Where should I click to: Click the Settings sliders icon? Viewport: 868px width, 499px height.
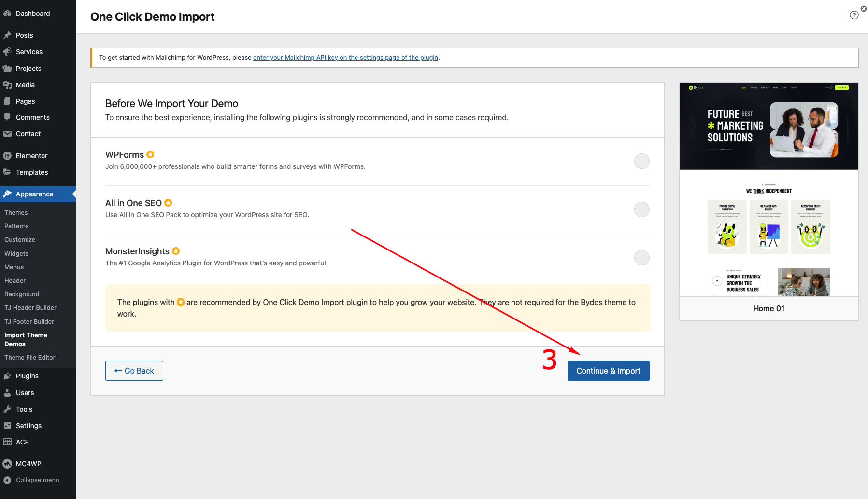(7, 426)
